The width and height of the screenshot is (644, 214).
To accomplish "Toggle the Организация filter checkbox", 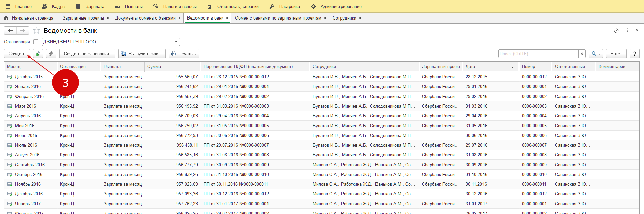I will (36, 42).
